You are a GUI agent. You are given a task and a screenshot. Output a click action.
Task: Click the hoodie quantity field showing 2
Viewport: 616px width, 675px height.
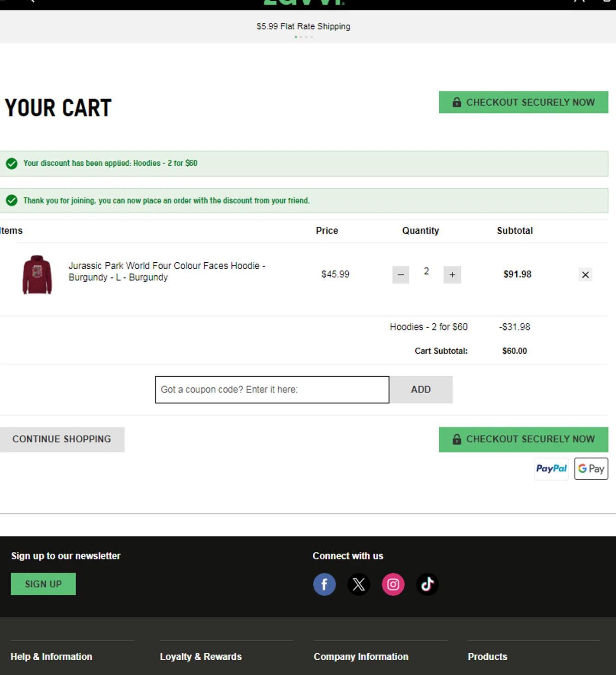click(x=426, y=271)
